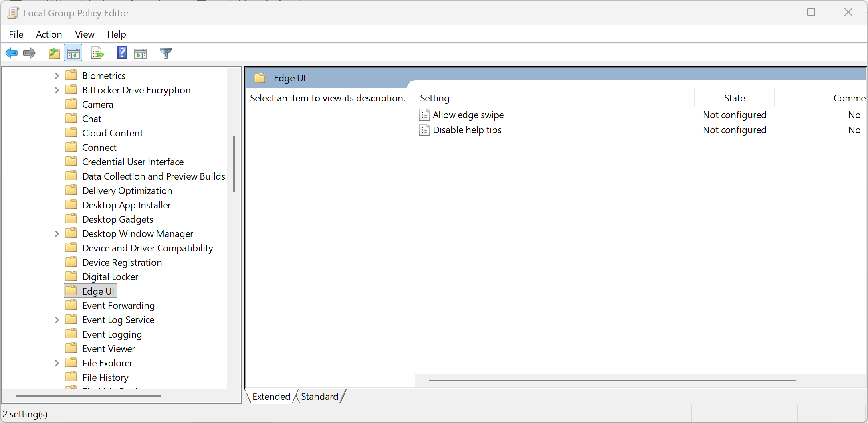Toggle Show/Hide Console Tree icon
The width and height of the screenshot is (868, 423).
pyautogui.click(x=73, y=53)
